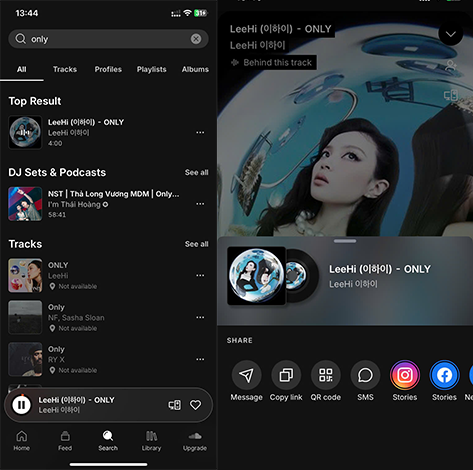Open Library in bottom navigation
Screen dimensions: 473x470
(151, 441)
